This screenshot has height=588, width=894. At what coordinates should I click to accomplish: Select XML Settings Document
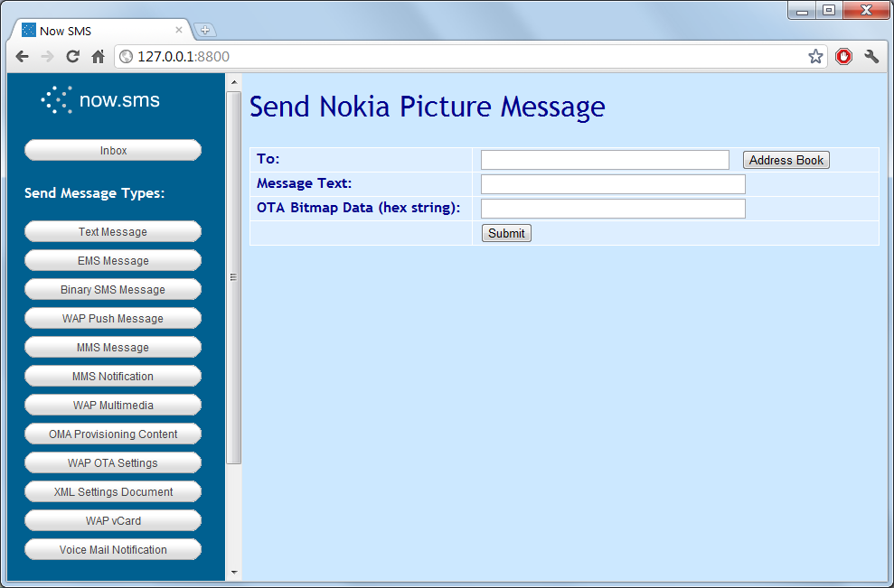[113, 491]
